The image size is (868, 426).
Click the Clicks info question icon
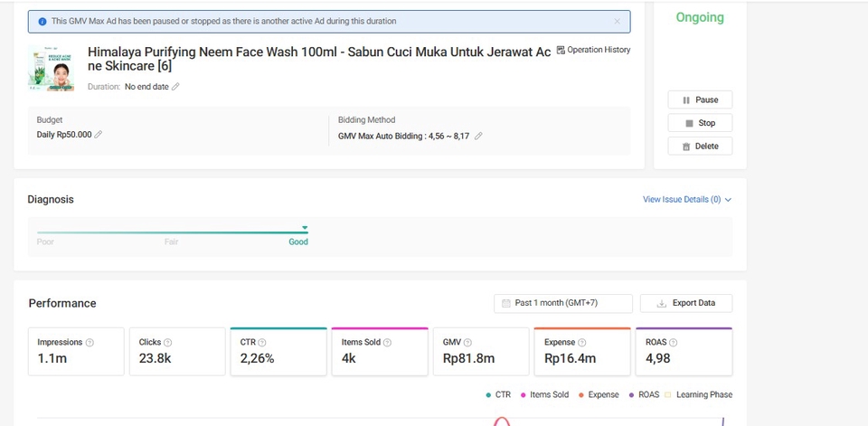(x=168, y=343)
